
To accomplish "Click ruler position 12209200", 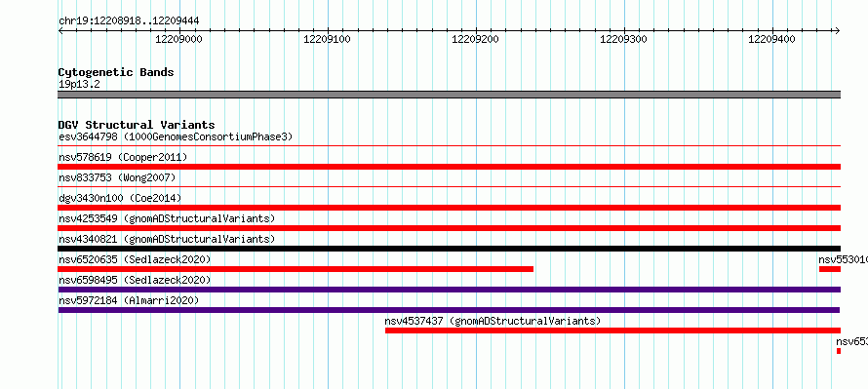I will (x=476, y=39).
